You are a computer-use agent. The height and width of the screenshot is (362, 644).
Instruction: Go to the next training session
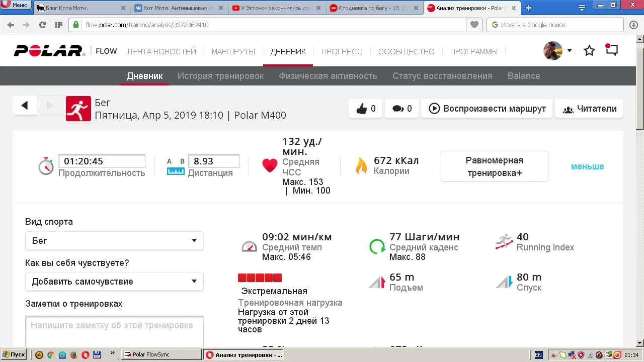click(49, 105)
